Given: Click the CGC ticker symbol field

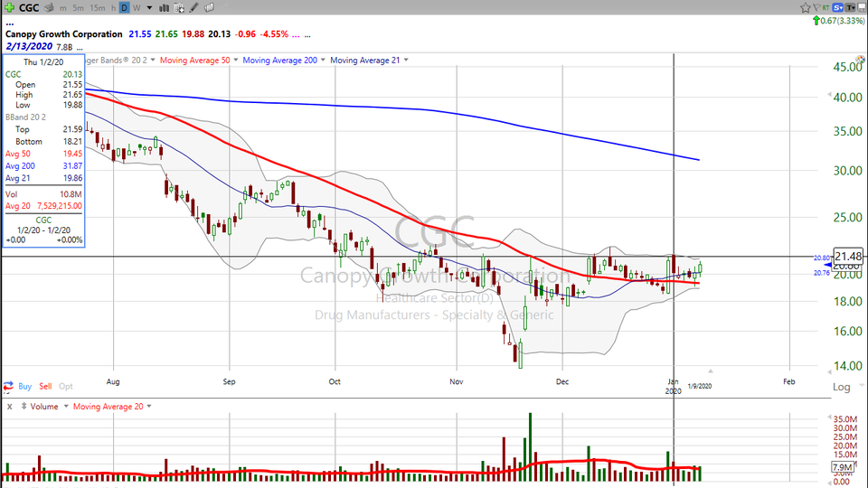Looking at the screenshot, I should (29, 8).
